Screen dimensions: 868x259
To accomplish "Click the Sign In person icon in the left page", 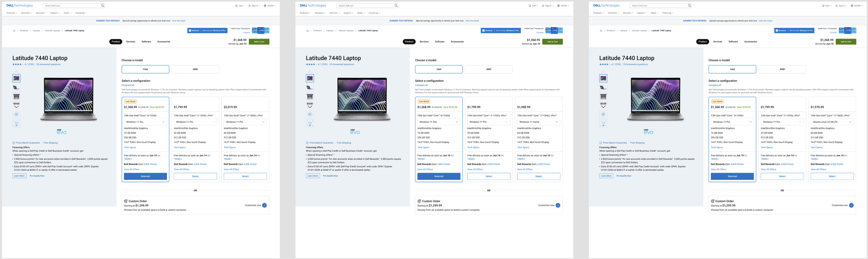I will pyautogui.click(x=250, y=6).
